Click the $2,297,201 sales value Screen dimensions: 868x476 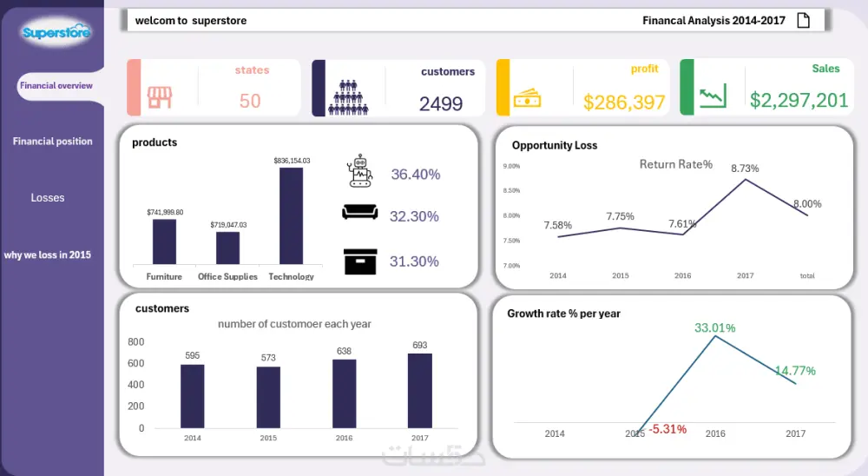pyautogui.click(x=799, y=100)
